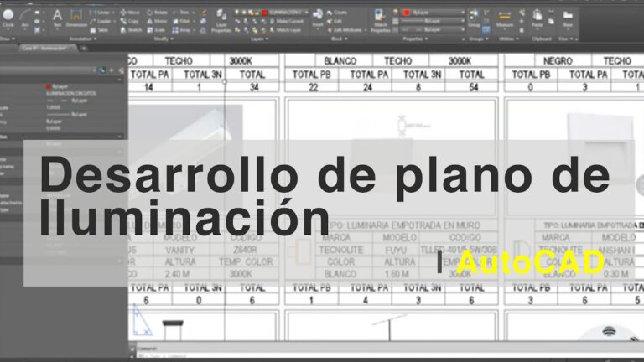
Task: Click the Copy tool in Modify panel
Action: pos(130,21)
